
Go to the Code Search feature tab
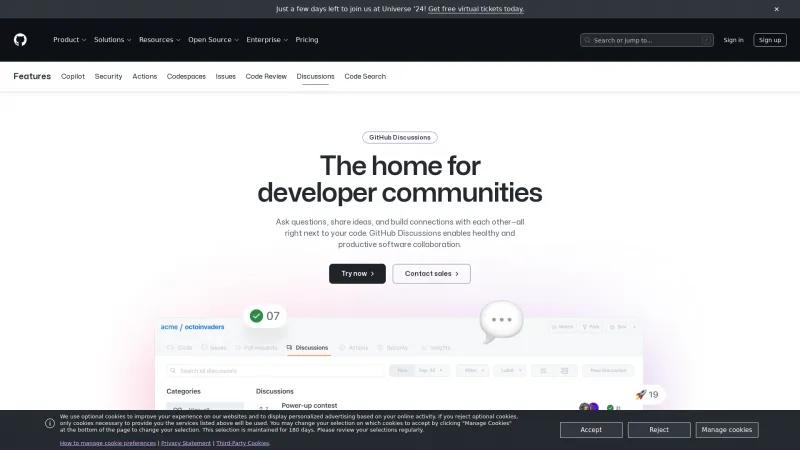point(365,77)
